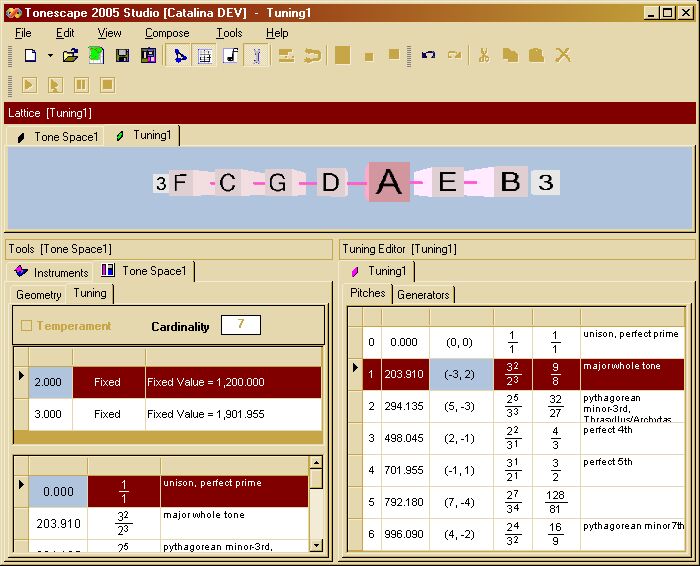Click the Cardinality input field
700x566 pixels.
pyautogui.click(x=241, y=325)
